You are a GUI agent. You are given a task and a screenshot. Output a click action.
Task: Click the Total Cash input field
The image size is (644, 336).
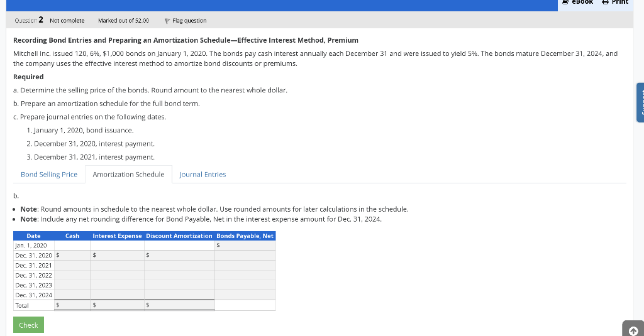point(72,305)
